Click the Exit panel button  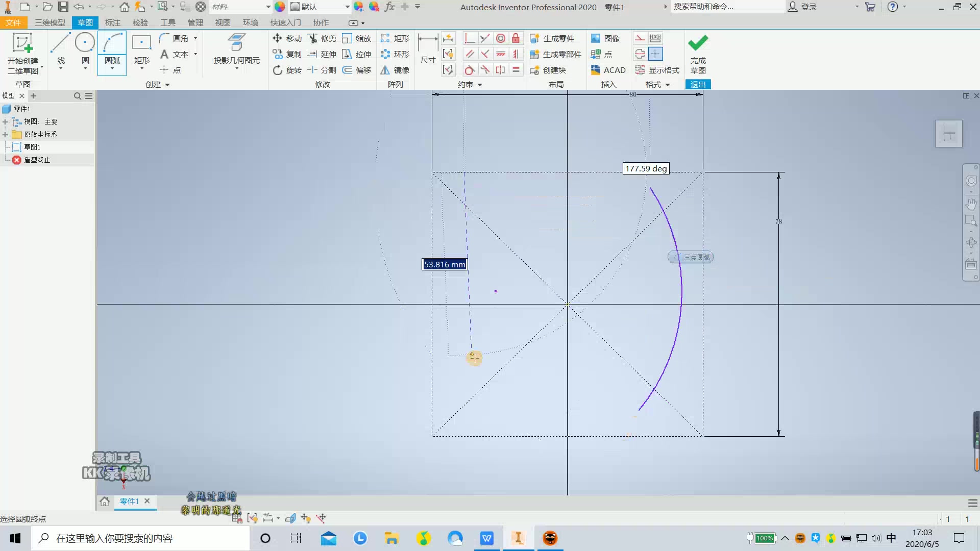[x=698, y=84]
